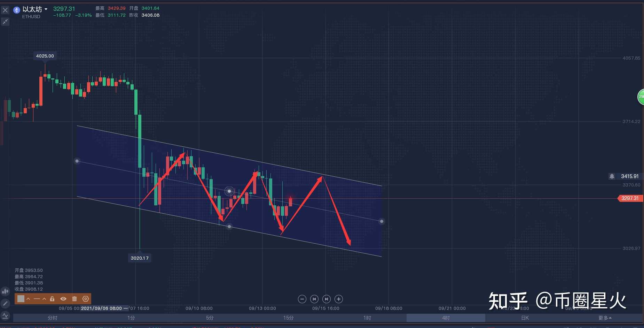Open the candlestick chart type icon
The width and height of the screenshot is (644, 328).
coord(5,291)
